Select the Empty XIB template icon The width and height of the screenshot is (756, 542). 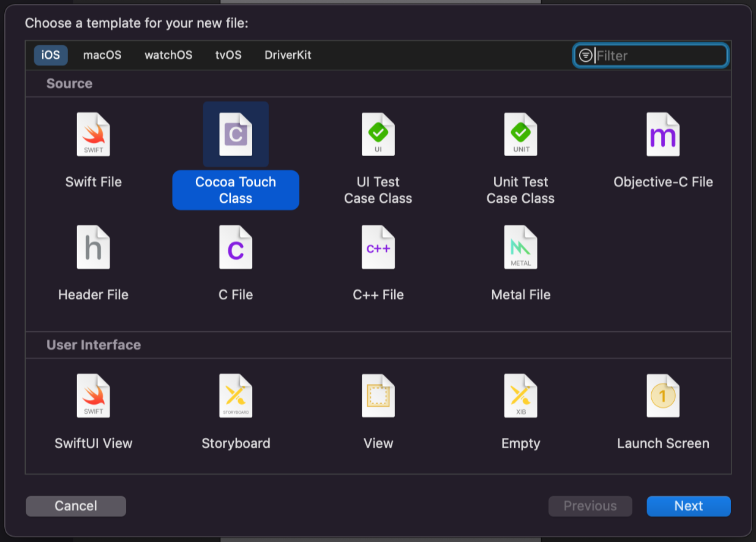click(x=521, y=396)
